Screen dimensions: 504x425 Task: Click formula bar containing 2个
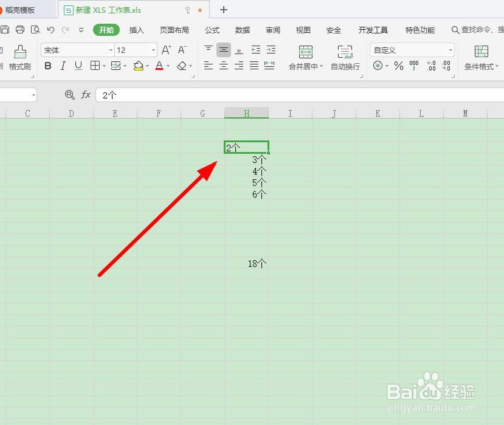(x=300, y=95)
